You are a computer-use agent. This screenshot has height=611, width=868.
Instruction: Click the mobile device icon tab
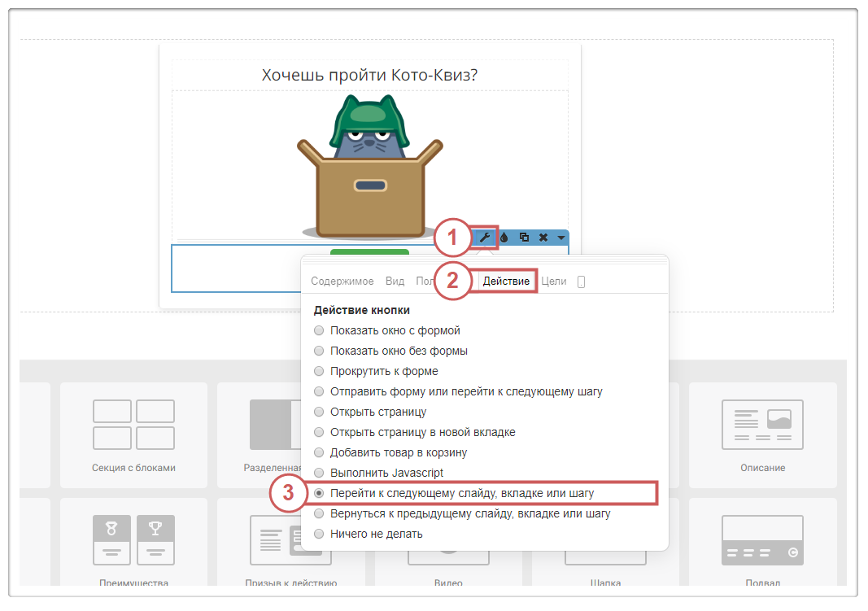[581, 281]
